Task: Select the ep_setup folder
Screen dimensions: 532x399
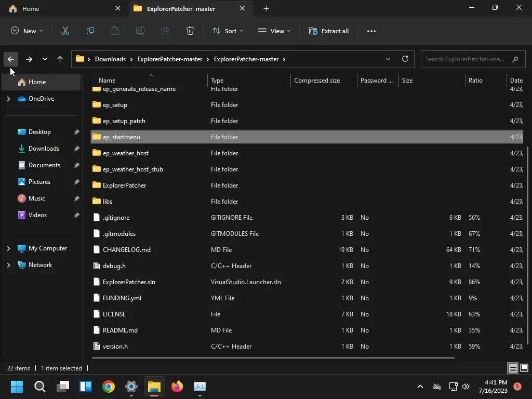Action: pyautogui.click(x=307, y=105)
